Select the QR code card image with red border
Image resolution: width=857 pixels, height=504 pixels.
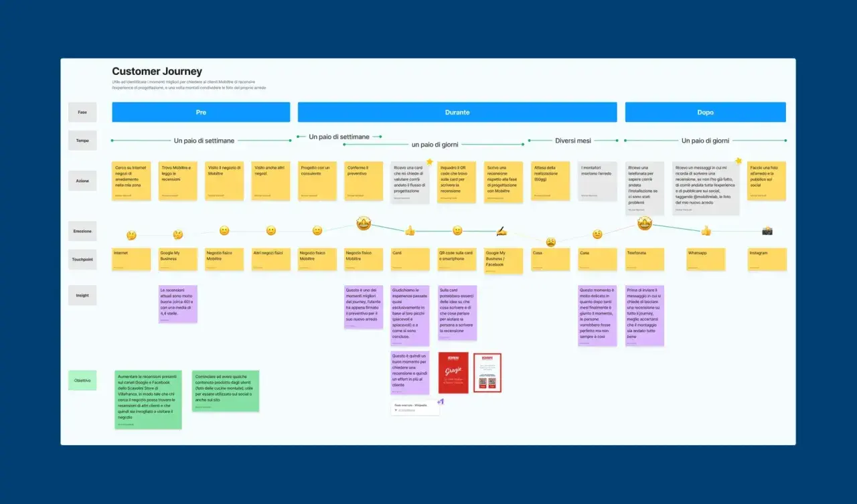point(487,373)
